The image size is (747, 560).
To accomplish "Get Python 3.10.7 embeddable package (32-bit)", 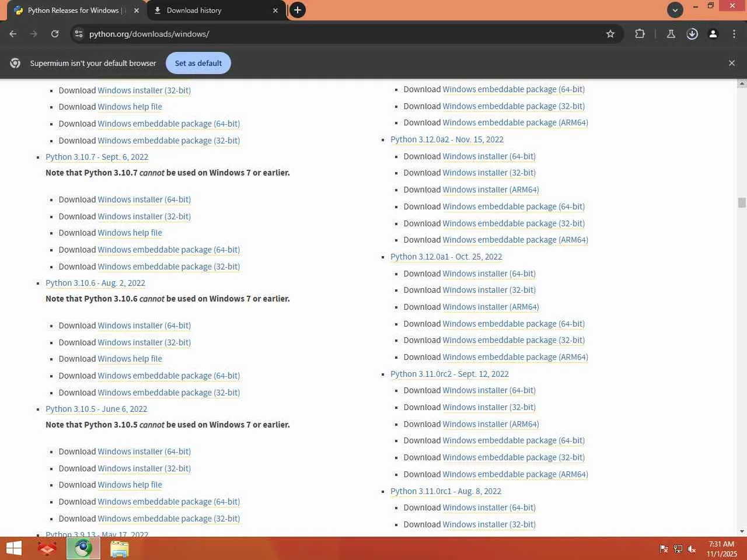I will 169,267.
